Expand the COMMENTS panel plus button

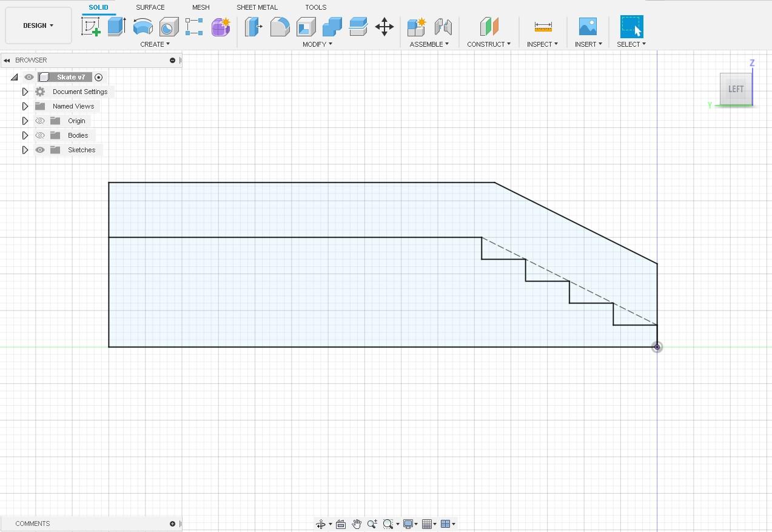coord(173,524)
